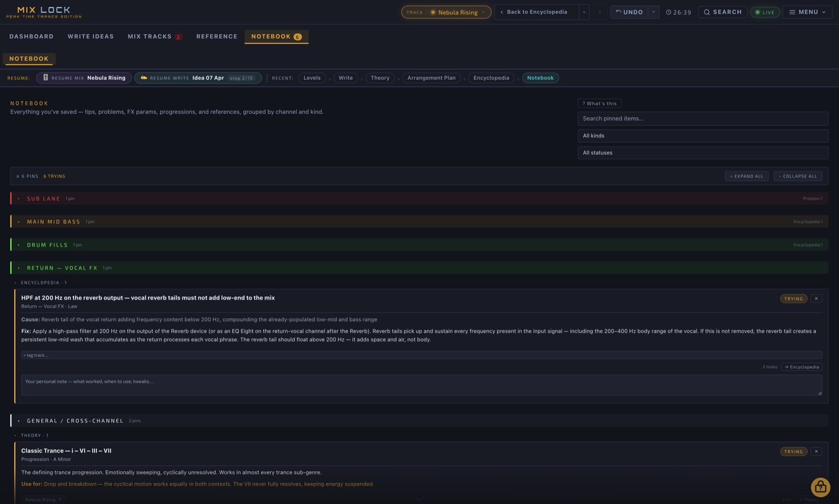
Task: Open recent Write breadcrumb
Action: point(346,78)
